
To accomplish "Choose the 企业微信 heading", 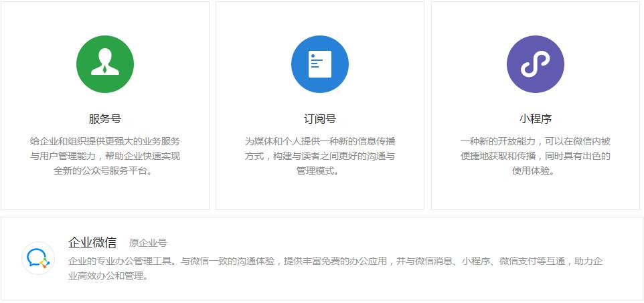I will point(92,242).
